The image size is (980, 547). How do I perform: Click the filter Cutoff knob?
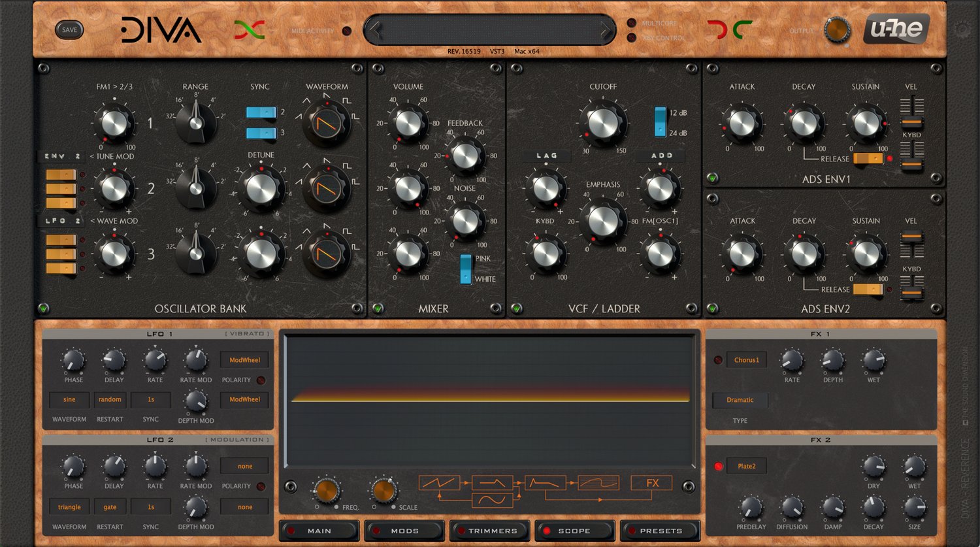pos(603,123)
